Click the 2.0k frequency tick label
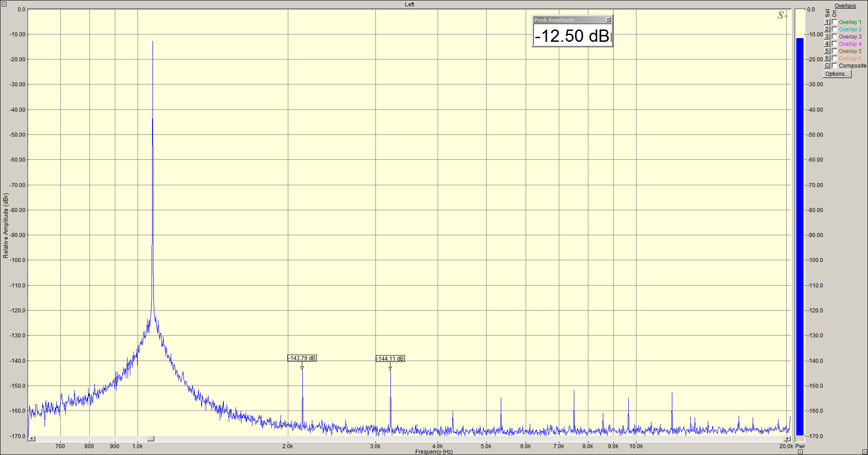The image size is (868, 455). point(287,446)
